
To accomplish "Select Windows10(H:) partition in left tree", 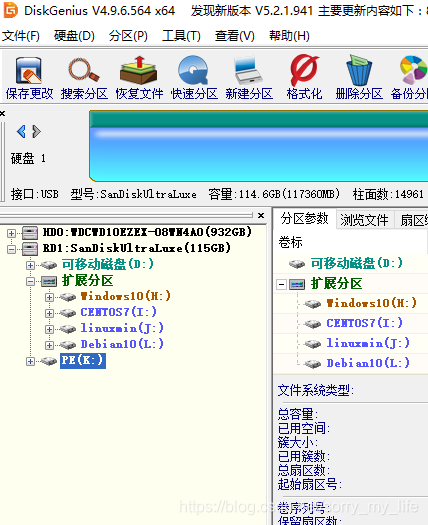I will 126,296.
